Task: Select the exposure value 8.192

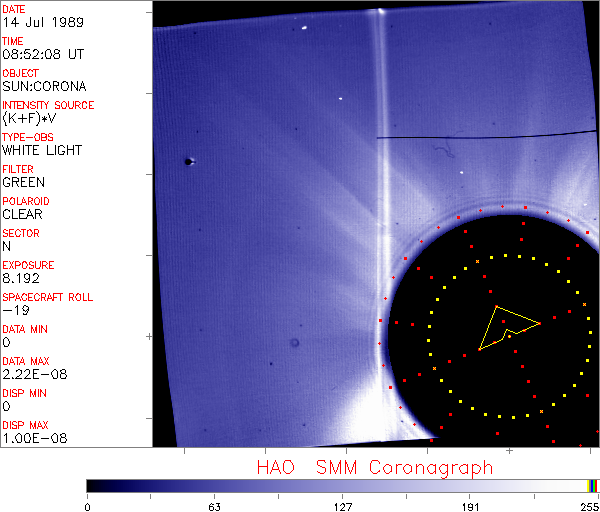Action: tap(21, 279)
